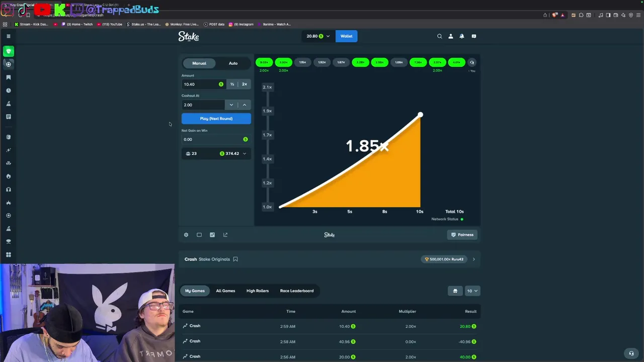Open live stats chart icon
This screenshot has height=362, width=644.
212,235
